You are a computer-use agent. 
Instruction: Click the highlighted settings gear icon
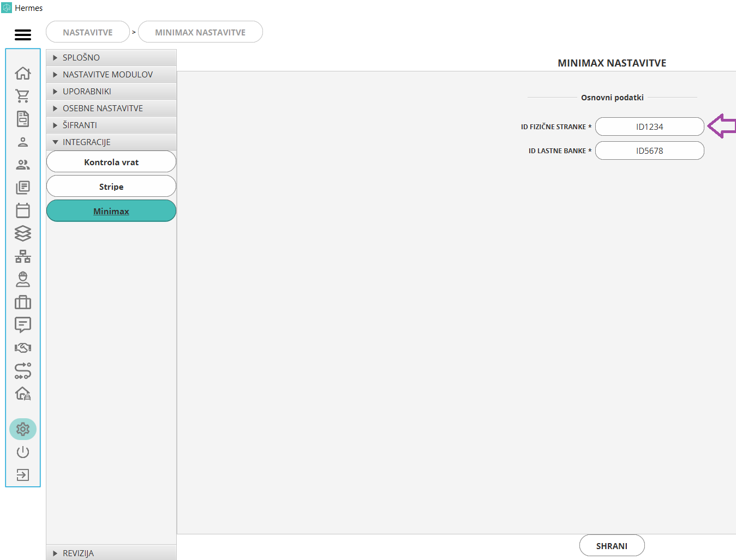click(23, 429)
